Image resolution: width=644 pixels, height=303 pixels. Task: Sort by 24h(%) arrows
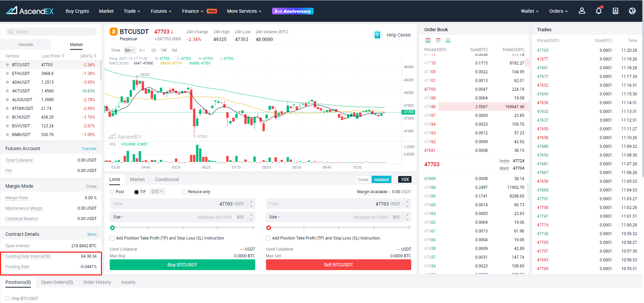pos(95,56)
